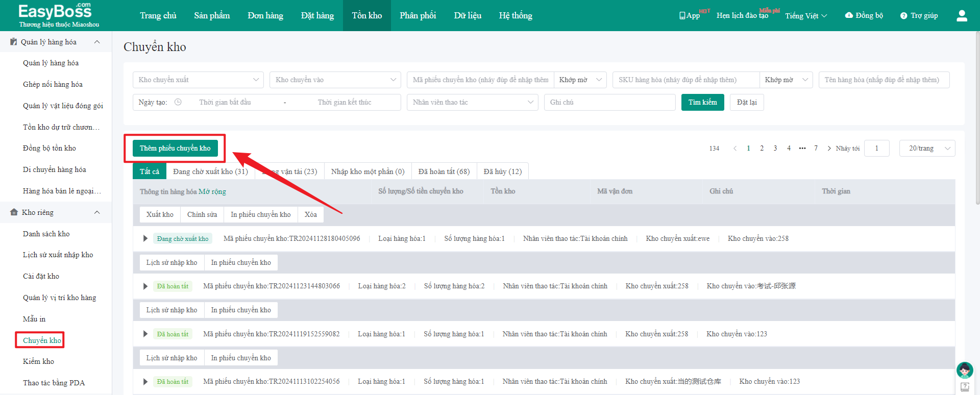980x395 pixels.
Task: Open the Đặt hàng menu
Action: (317, 16)
